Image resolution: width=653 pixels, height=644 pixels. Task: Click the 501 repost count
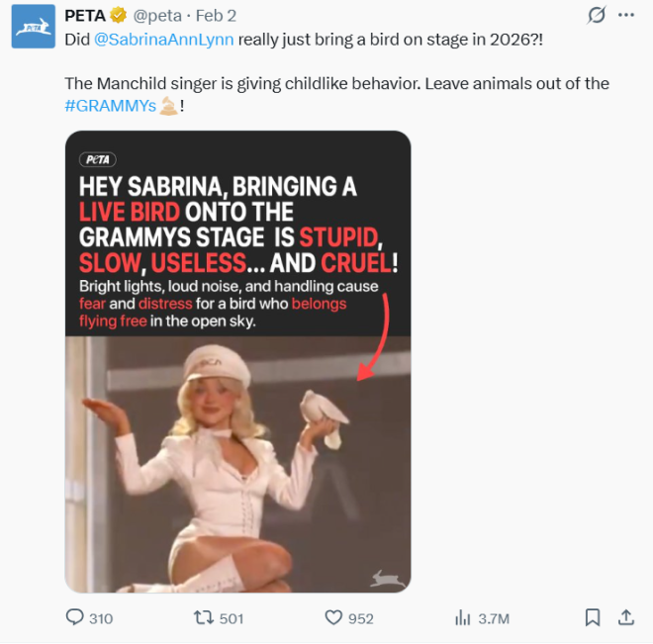click(232, 618)
